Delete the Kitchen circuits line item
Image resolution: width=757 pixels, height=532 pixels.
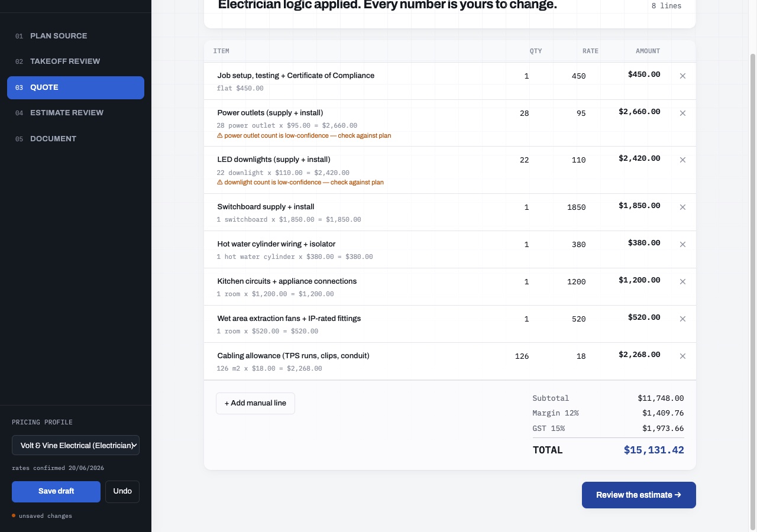pos(682,282)
